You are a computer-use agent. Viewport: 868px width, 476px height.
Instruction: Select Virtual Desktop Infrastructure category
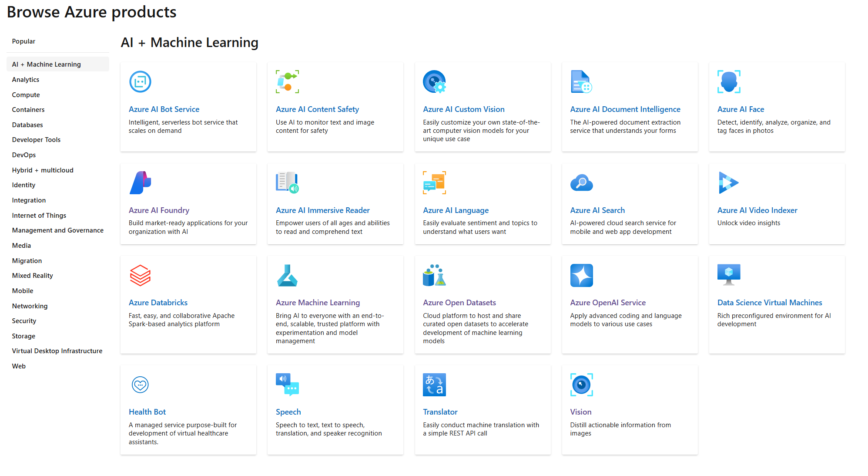click(57, 351)
